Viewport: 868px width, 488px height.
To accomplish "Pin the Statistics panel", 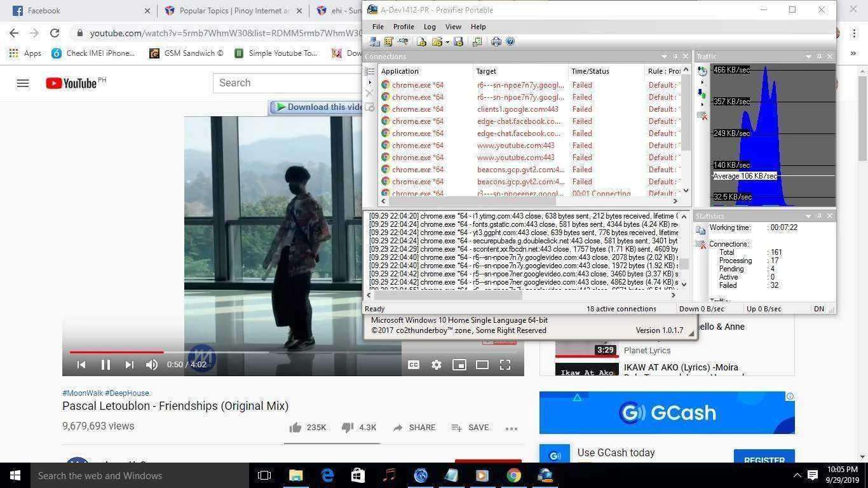I will point(819,216).
